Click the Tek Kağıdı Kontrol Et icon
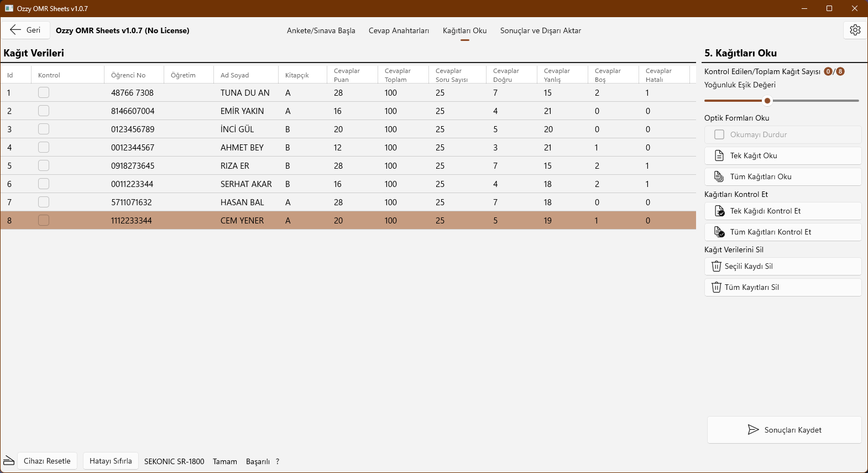 pyautogui.click(x=719, y=211)
